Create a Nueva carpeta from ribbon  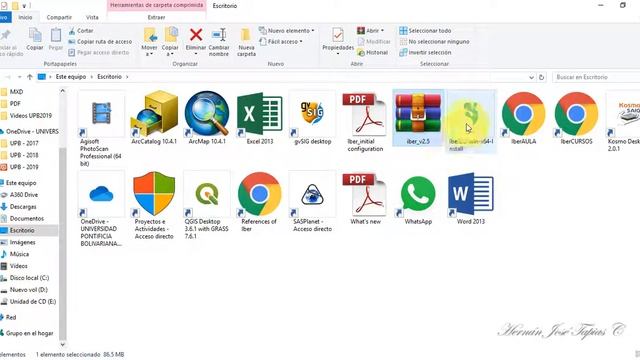[246, 42]
